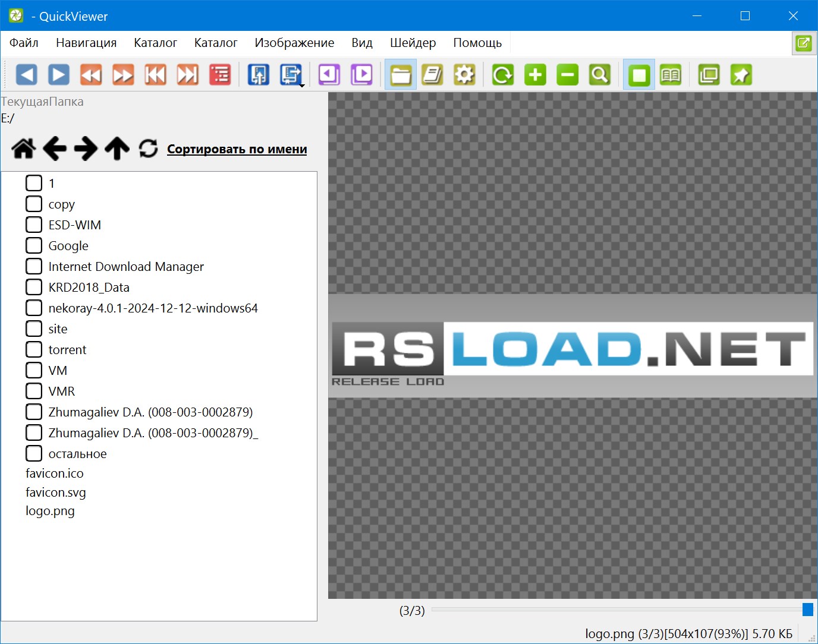Image resolution: width=818 pixels, height=644 pixels.
Task: Check the box for folder '1'
Action: click(34, 183)
